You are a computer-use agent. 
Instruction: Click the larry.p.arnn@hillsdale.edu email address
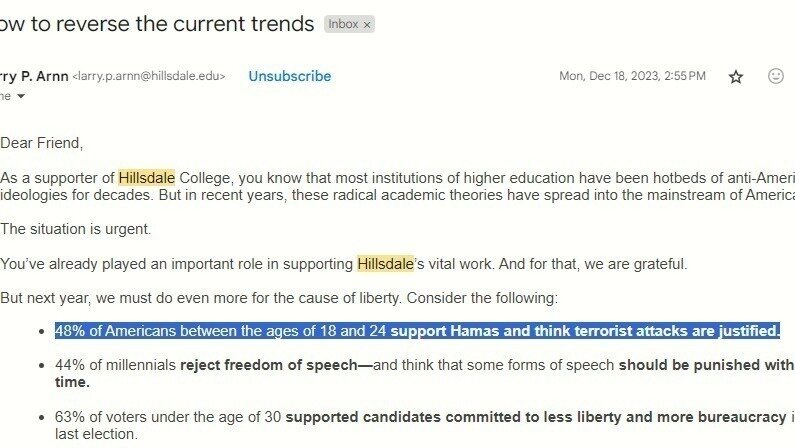click(x=148, y=76)
